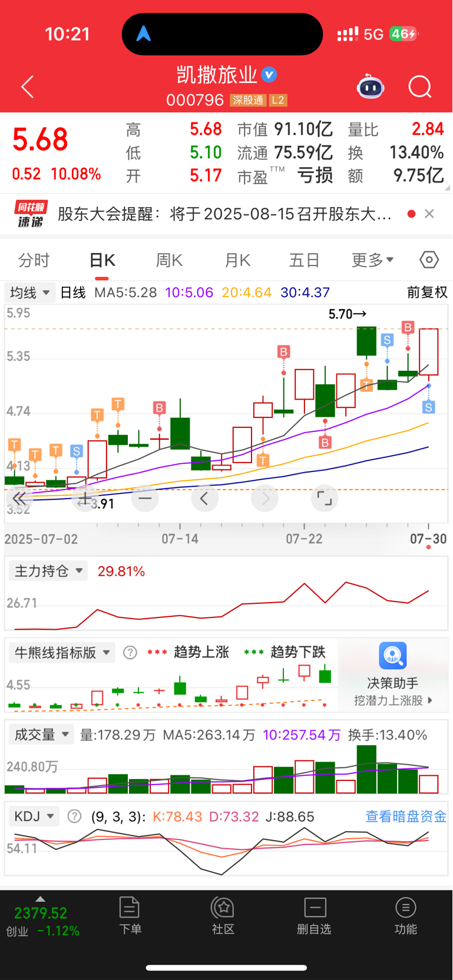Screen dimensions: 453x980
Task: Zoom in chart with plus button
Action: (85, 499)
